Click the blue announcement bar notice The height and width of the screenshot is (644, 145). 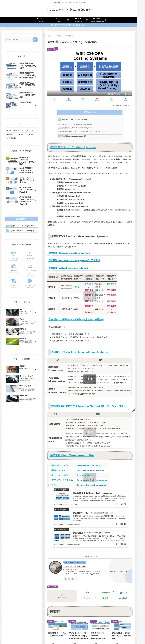coord(69,25)
